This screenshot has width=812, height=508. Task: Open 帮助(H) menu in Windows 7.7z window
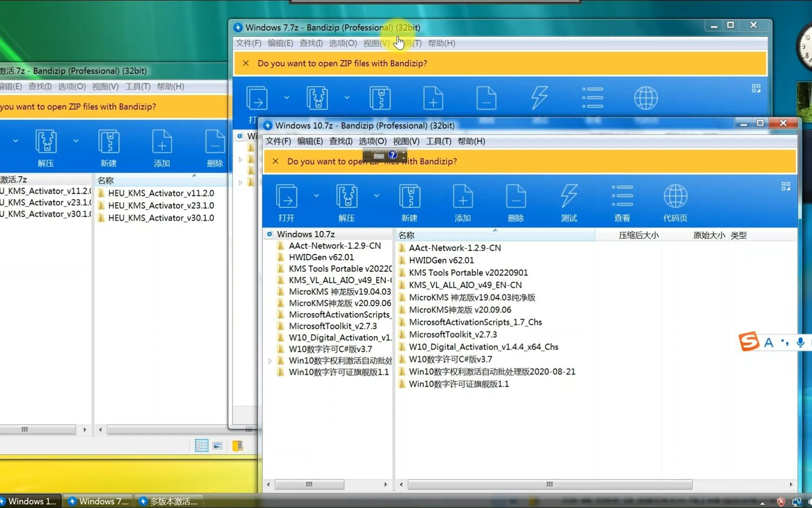[x=442, y=43]
